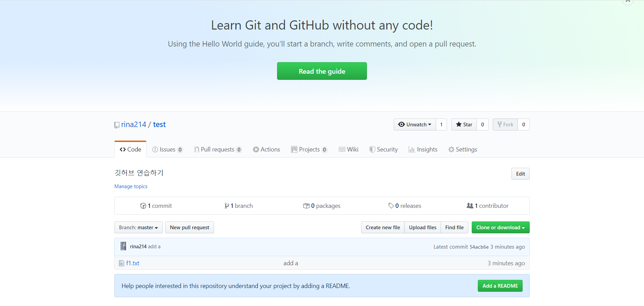
Task: Click New pull request button
Action: click(x=190, y=228)
